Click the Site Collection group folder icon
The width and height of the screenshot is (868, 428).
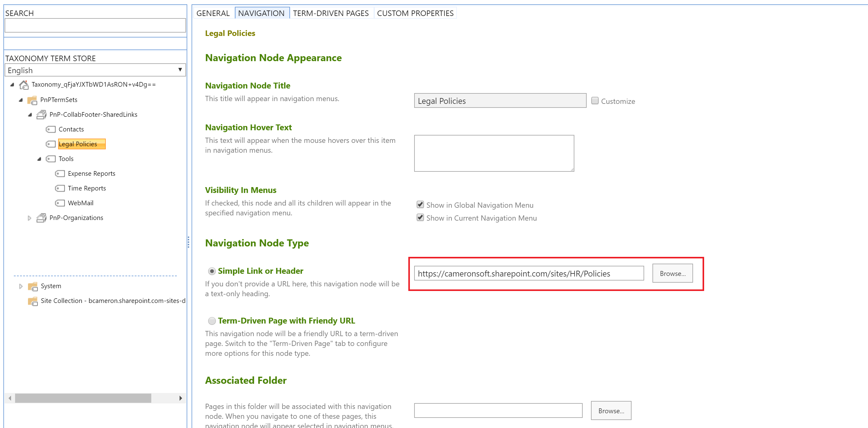(x=33, y=301)
